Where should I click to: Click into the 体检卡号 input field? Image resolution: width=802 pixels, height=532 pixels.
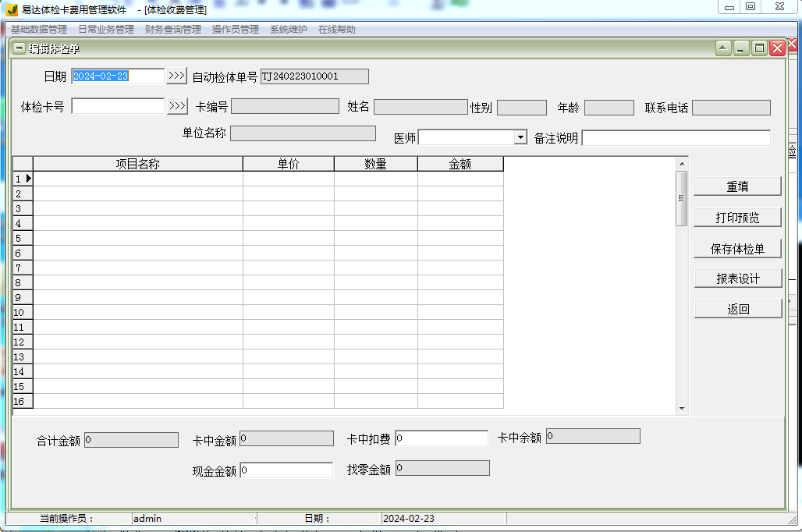(x=118, y=106)
